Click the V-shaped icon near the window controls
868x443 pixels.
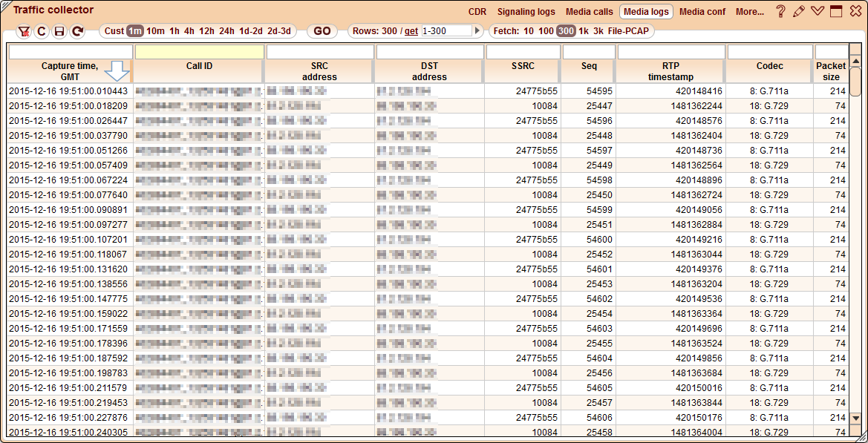(817, 11)
